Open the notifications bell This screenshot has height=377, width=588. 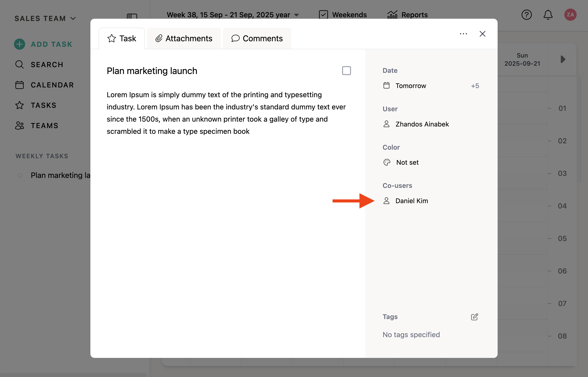(548, 15)
